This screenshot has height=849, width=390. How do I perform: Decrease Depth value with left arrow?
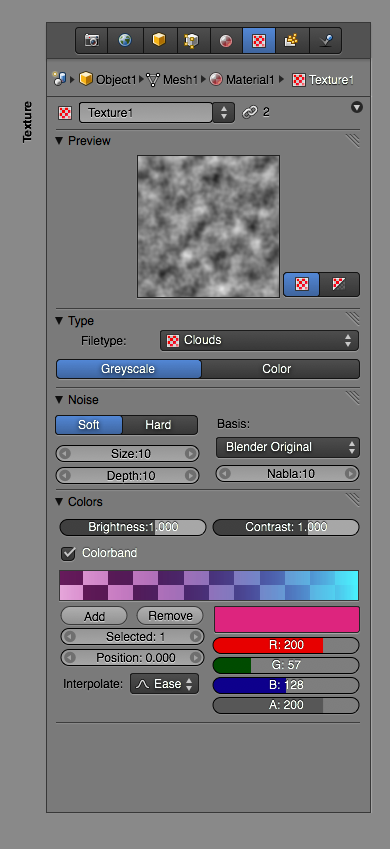click(x=65, y=475)
